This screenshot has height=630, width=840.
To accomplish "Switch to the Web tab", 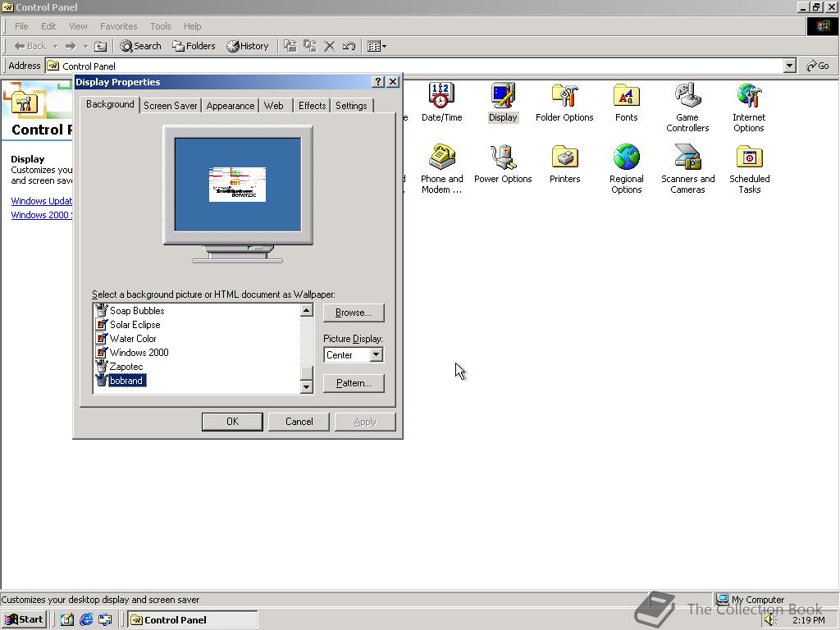I will (x=274, y=106).
